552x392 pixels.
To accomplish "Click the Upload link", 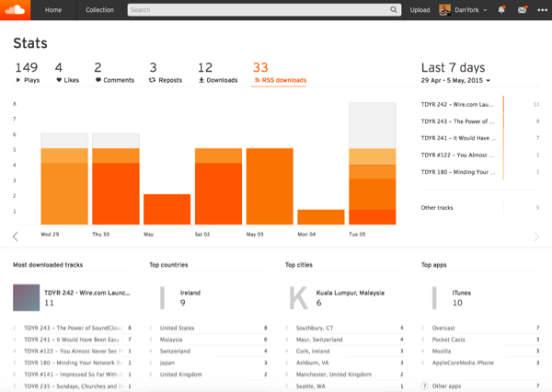I will click(420, 10).
